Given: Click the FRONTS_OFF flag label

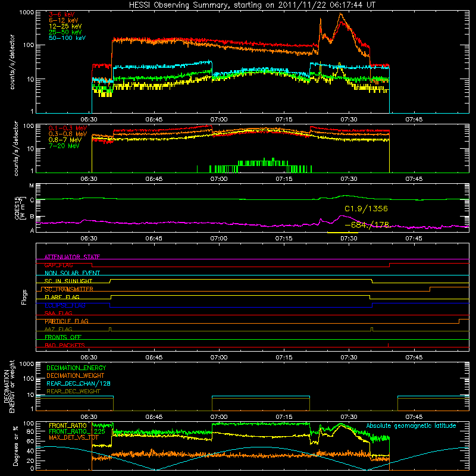Looking at the screenshot, I should 63,337.
